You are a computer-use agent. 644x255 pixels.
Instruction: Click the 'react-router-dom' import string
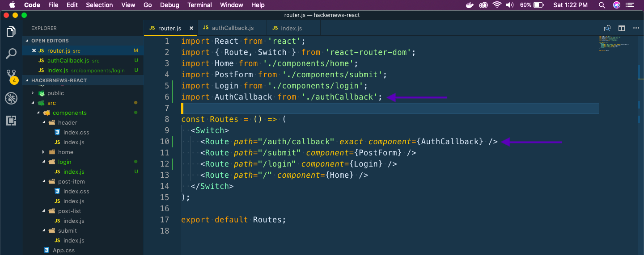(x=369, y=52)
